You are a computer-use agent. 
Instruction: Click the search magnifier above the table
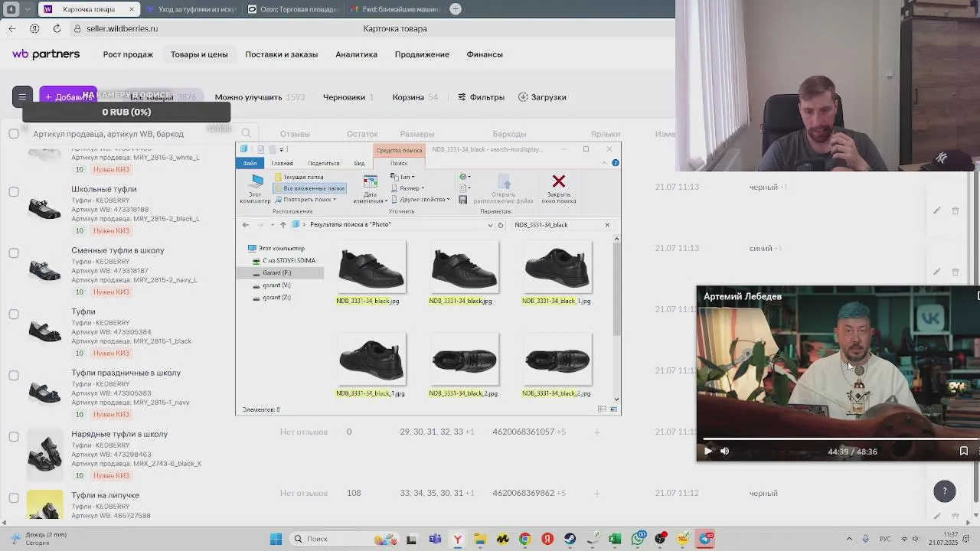[x=246, y=133]
